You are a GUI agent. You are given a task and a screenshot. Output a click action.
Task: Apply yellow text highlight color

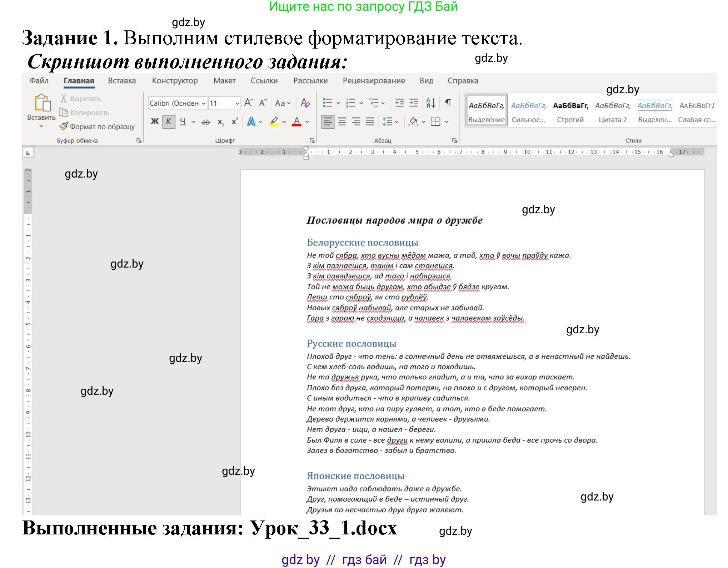tap(274, 122)
